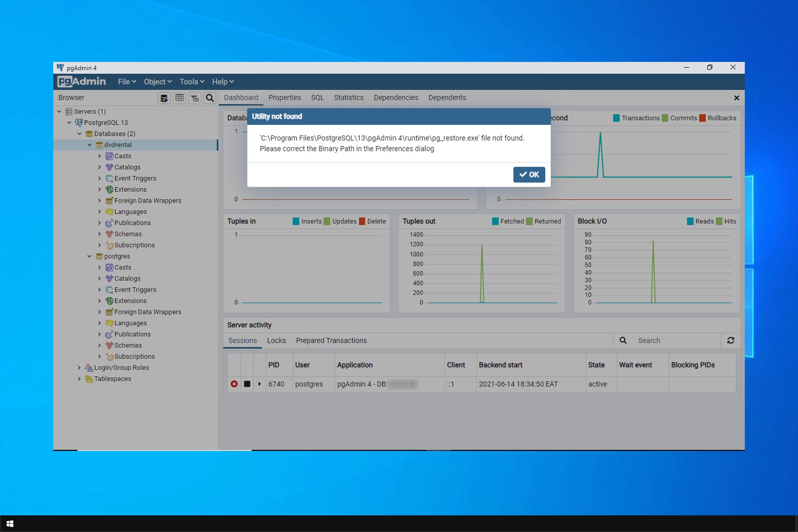Select Schemas under the postgres database
798x532 pixels.
(128, 345)
